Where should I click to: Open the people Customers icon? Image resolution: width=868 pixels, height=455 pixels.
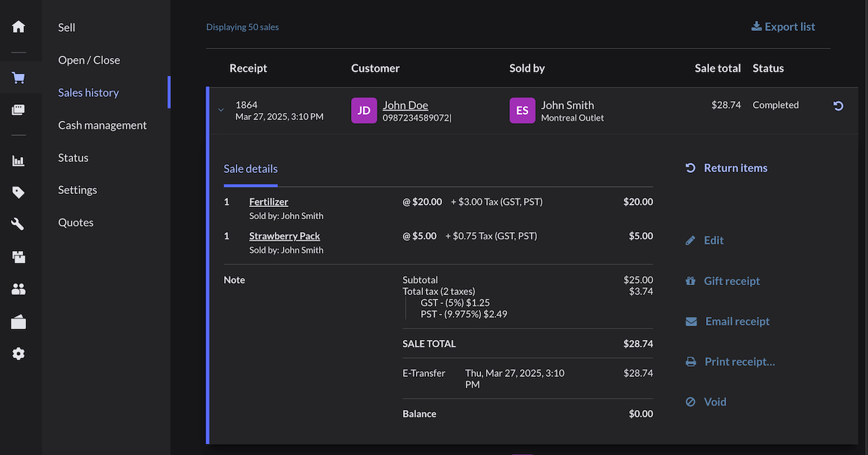(18, 289)
